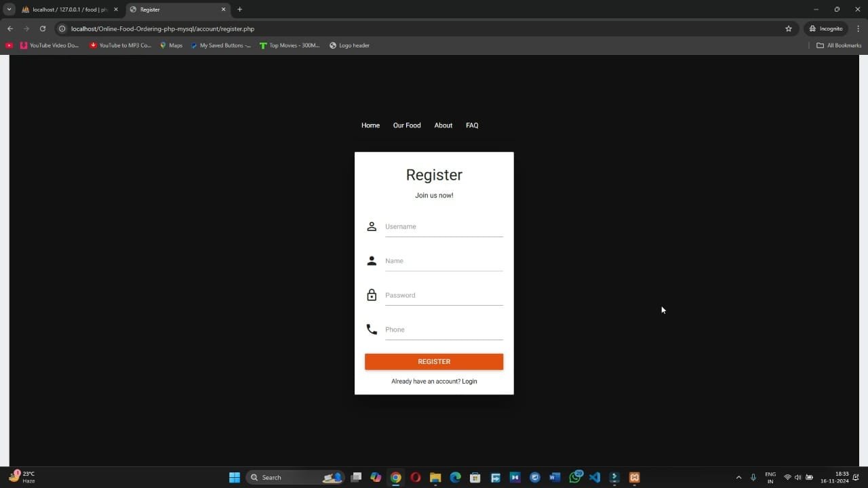Click the back navigation arrow
868x488 pixels.
pyautogui.click(x=10, y=28)
